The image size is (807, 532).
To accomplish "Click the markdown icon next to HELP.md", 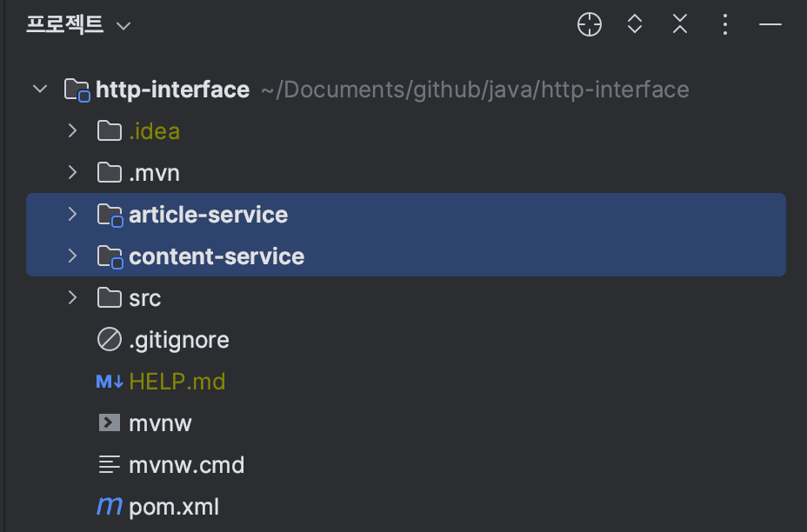I will (110, 381).
